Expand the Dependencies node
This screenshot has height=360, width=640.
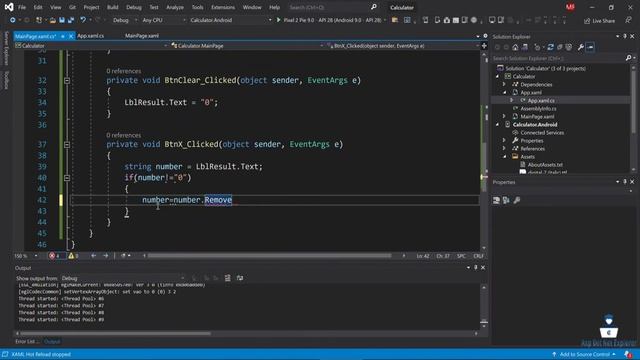point(504,84)
